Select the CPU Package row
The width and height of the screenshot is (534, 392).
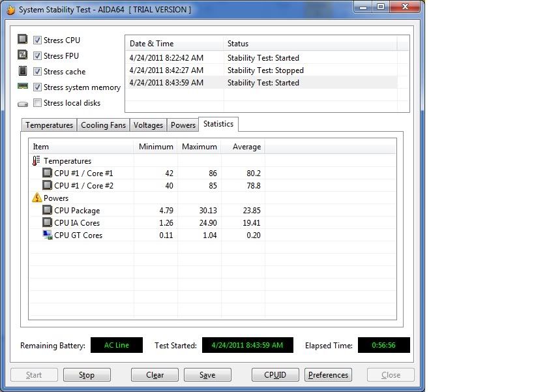point(213,211)
